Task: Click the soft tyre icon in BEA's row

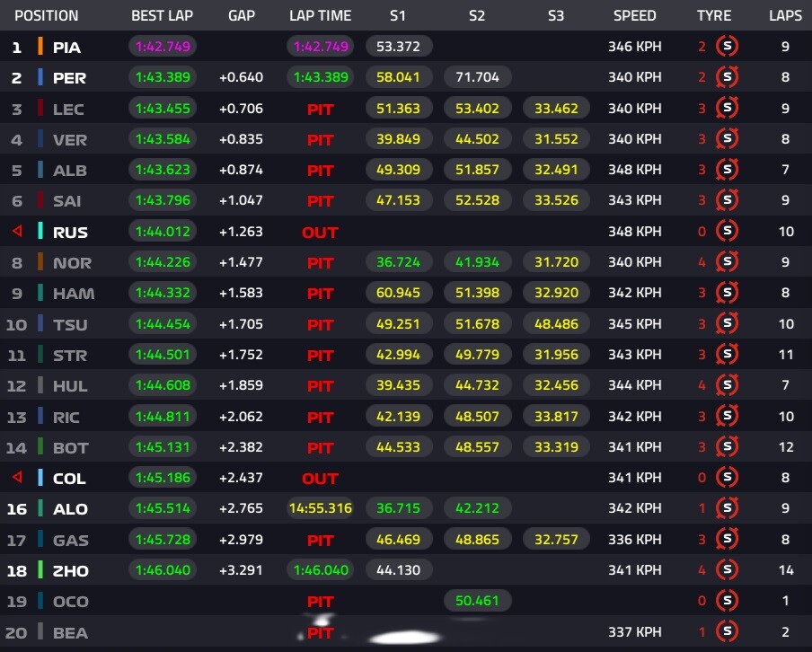Action: [727, 632]
